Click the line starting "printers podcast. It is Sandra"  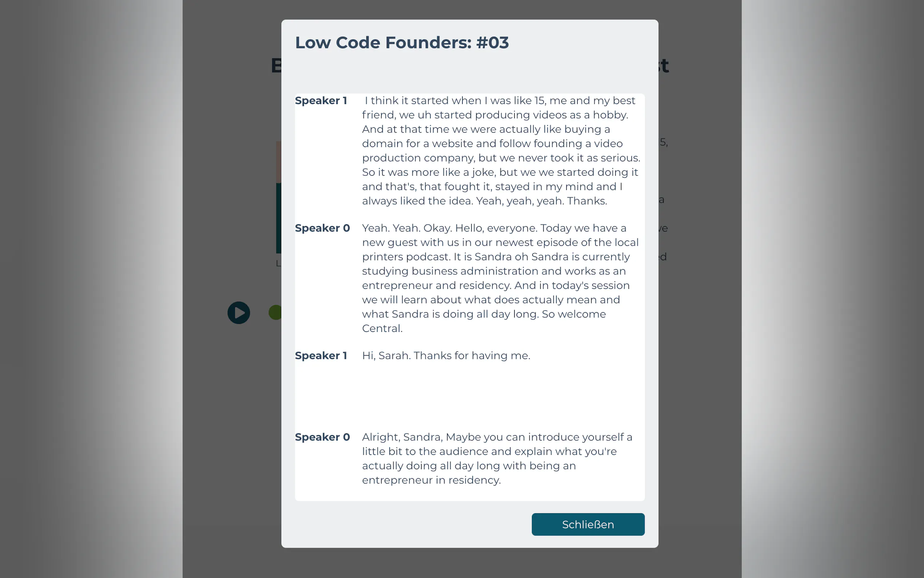pyautogui.click(x=495, y=257)
